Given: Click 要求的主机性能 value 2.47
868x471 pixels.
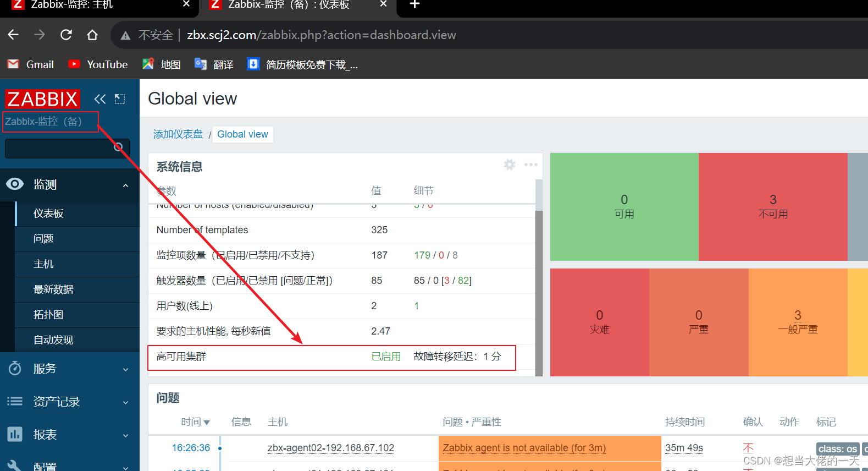Looking at the screenshot, I should coord(380,331).
